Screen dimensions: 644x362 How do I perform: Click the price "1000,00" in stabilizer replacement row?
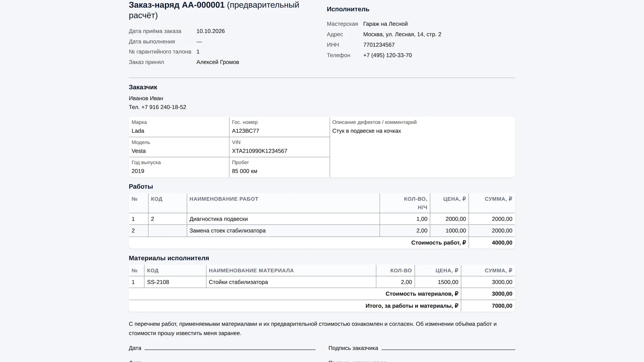(x=456, y=230)
